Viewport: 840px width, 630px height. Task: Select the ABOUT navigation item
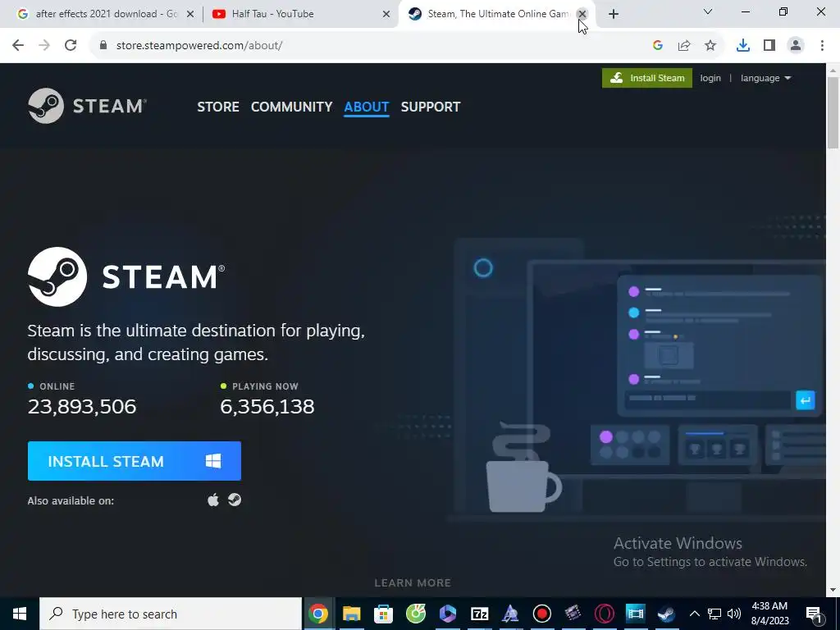367,107
